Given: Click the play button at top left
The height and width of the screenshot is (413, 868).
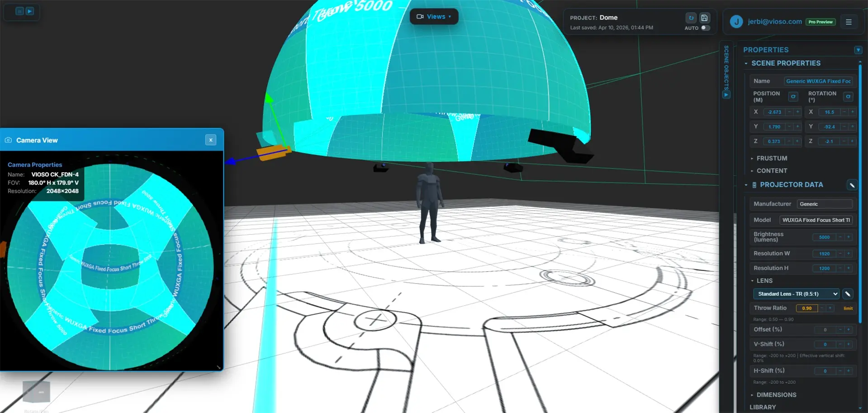Looking at the screenshot, I should pos(30,11).
